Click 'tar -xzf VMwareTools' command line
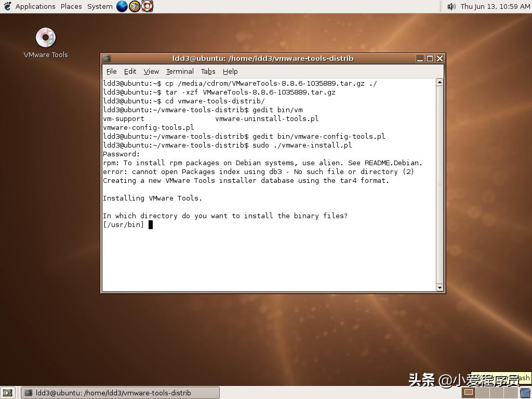The height and width of the screenshot is (399, 532). (x=219, y=92)
